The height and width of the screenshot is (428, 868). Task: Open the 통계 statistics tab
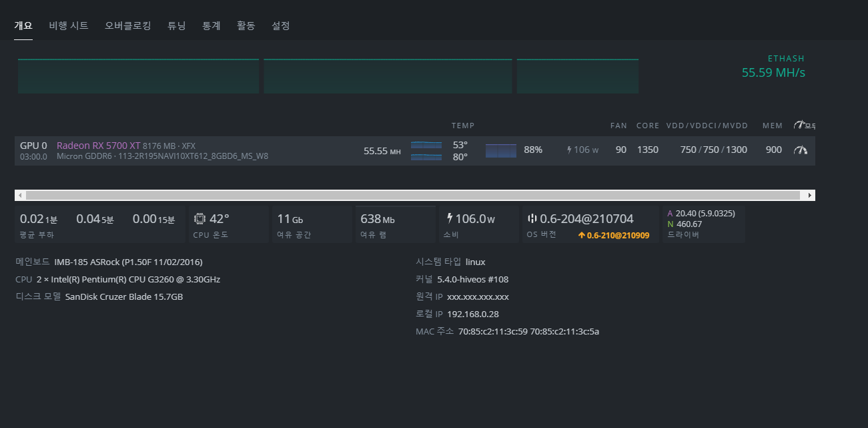pos(211,25)
